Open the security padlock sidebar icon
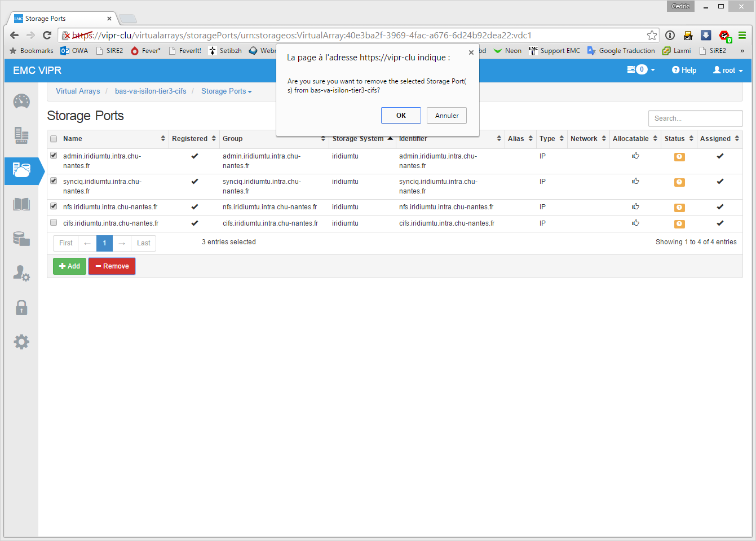The width and height of the screenshot is (756, 541). (x=21, y=307)
